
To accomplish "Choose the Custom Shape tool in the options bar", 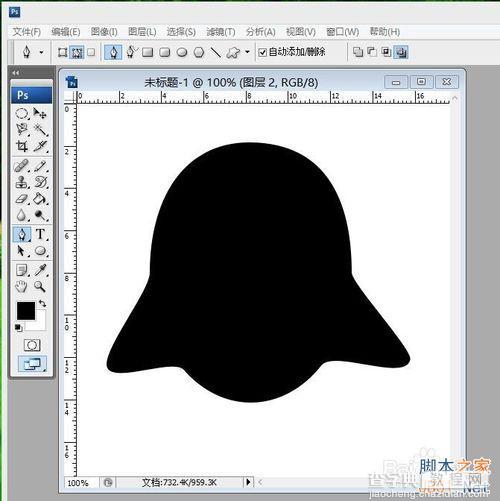I will [233, 52].
